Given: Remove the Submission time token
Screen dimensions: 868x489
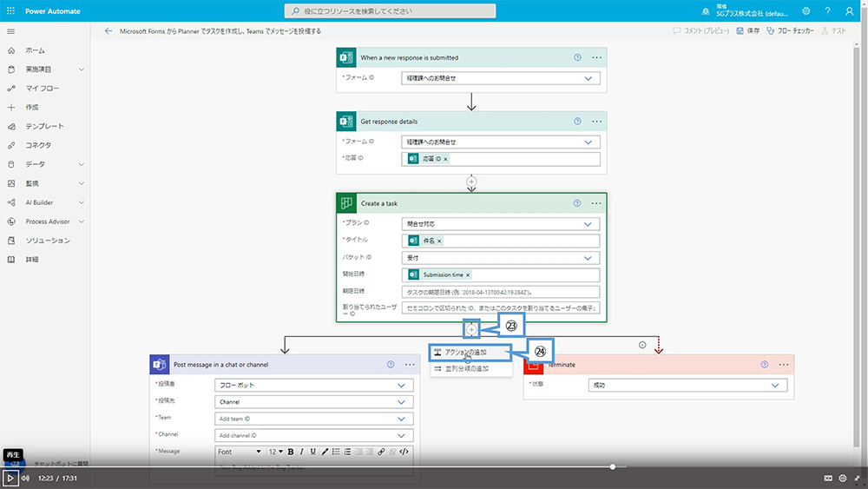Looking at the screenshot, I should 468,274.
